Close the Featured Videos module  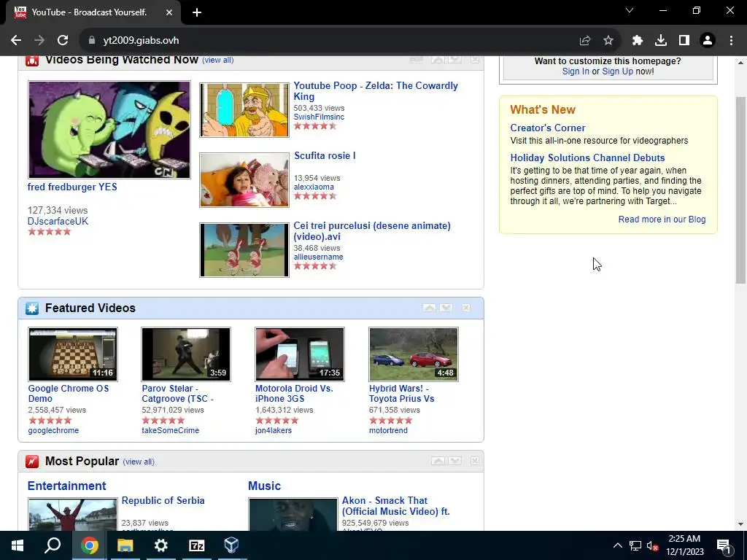tap(466, 308)
